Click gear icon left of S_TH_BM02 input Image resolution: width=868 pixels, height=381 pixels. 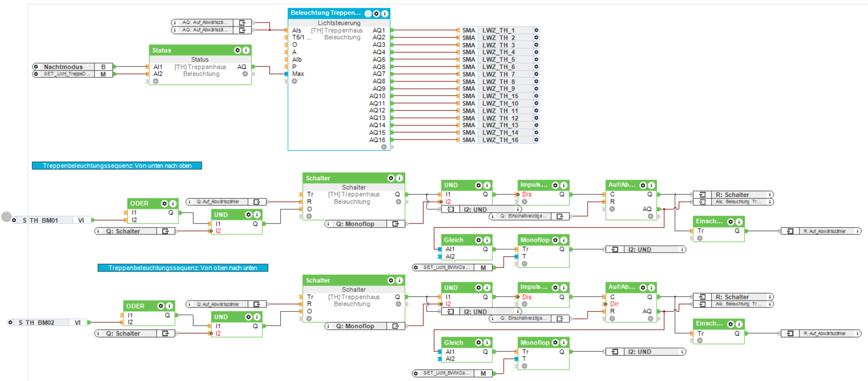[x=10, y=322]
